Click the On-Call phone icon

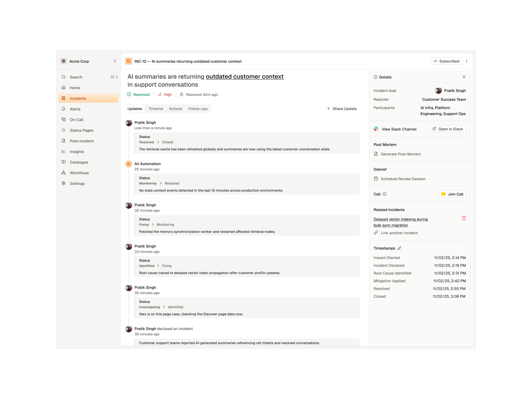(64, 119)
